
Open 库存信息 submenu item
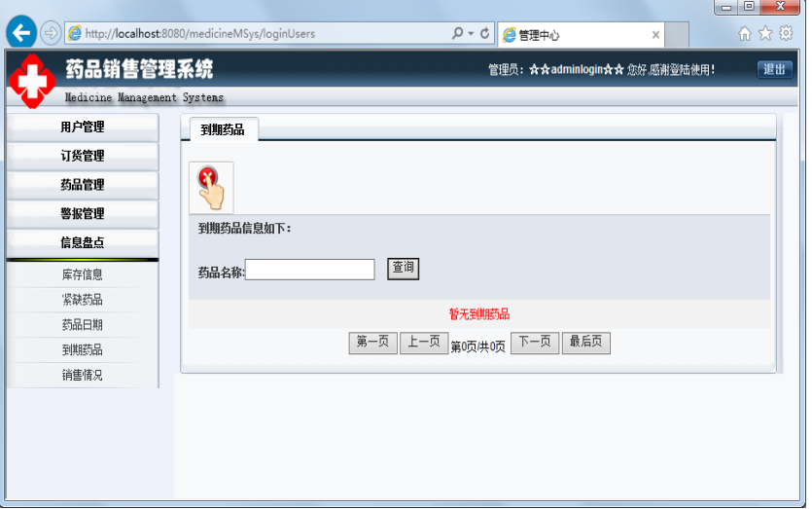83,274
